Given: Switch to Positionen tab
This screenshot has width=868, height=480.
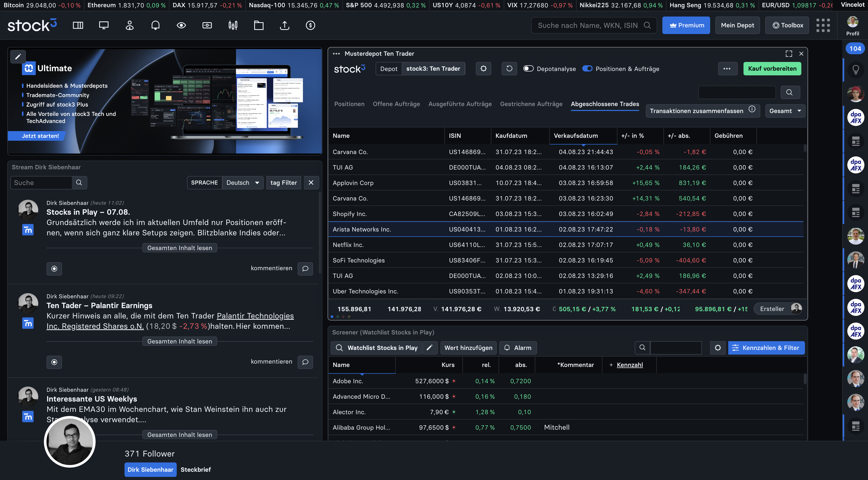Looking at the screenshot, I should tap(349, 104).
